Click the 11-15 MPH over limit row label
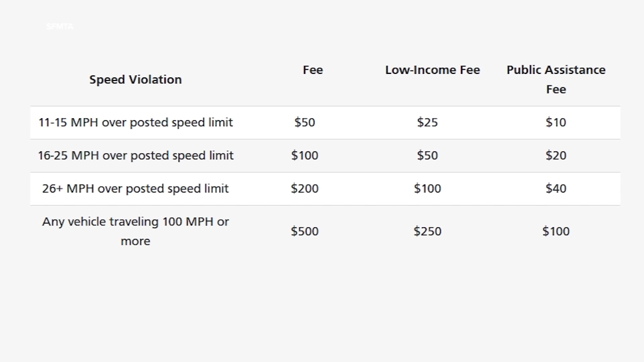 pos(136,123)
